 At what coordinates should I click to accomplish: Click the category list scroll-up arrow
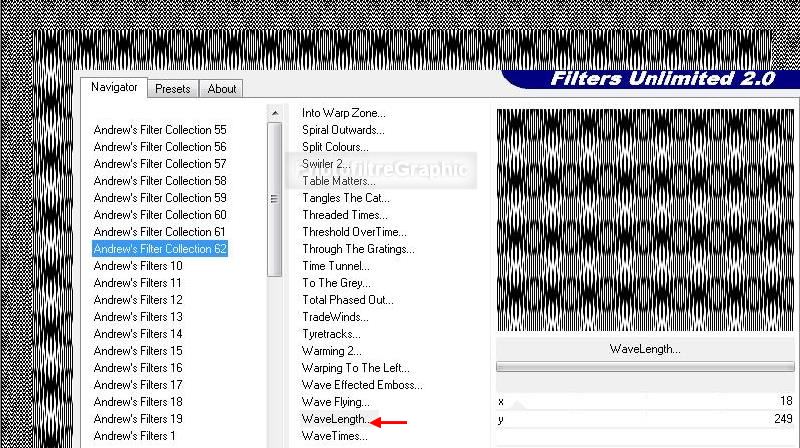point(274,114)
